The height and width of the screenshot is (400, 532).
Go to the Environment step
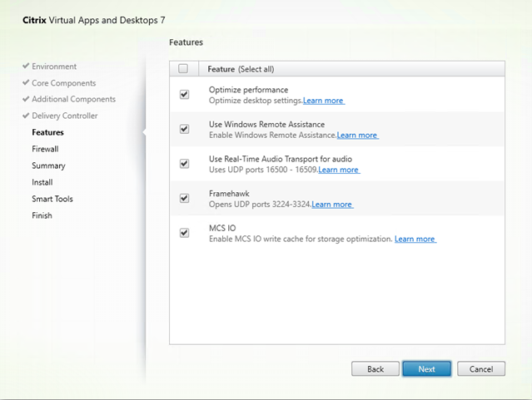tap(54, 67)
